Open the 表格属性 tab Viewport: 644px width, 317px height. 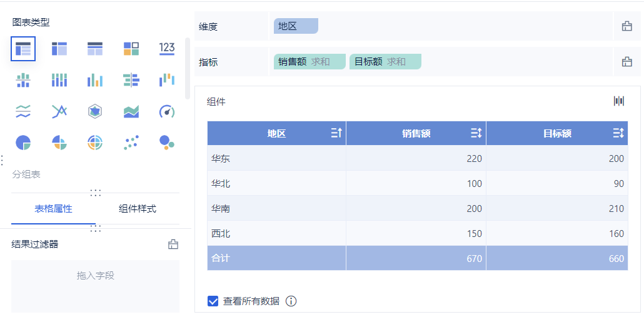click(x=53, y=209)
